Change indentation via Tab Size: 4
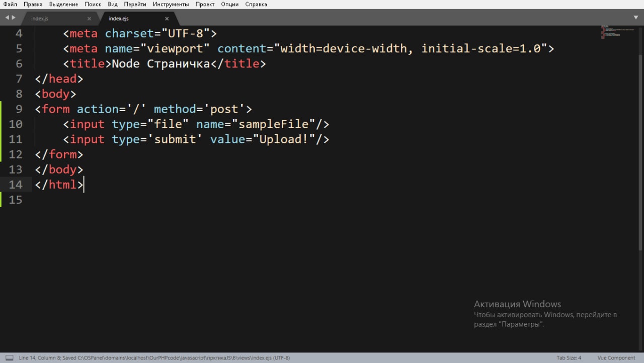644x363 pixels. (x=569, y=358)
